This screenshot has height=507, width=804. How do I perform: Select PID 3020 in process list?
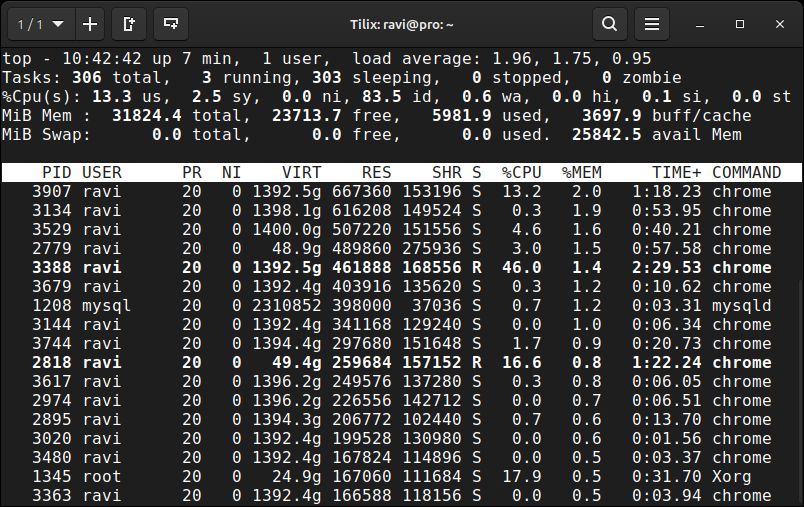51,438
